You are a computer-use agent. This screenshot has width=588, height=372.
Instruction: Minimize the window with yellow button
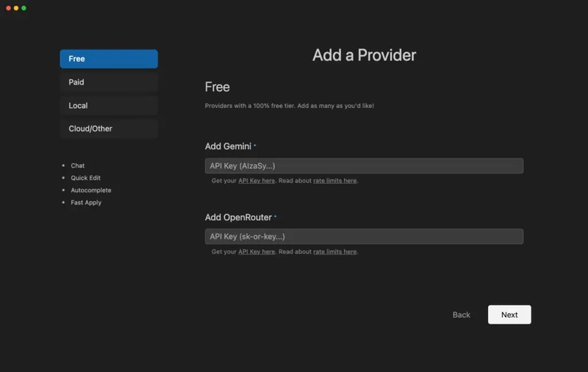tap(16, 8)
